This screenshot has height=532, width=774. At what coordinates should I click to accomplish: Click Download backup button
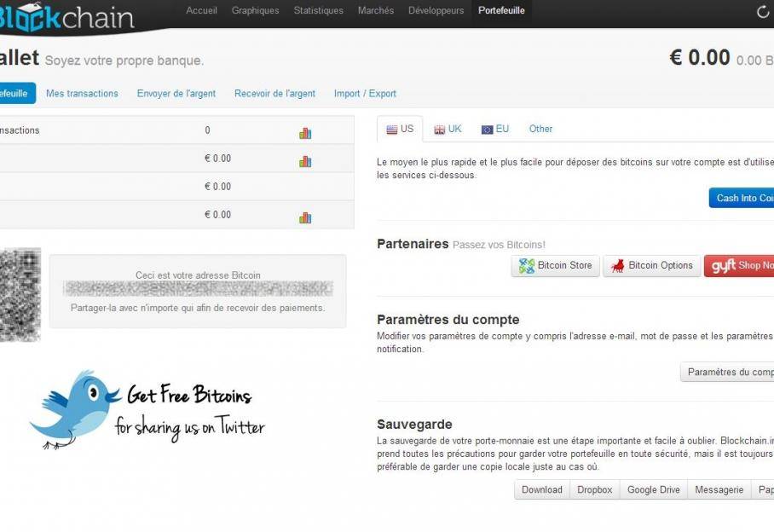(542, 489)
